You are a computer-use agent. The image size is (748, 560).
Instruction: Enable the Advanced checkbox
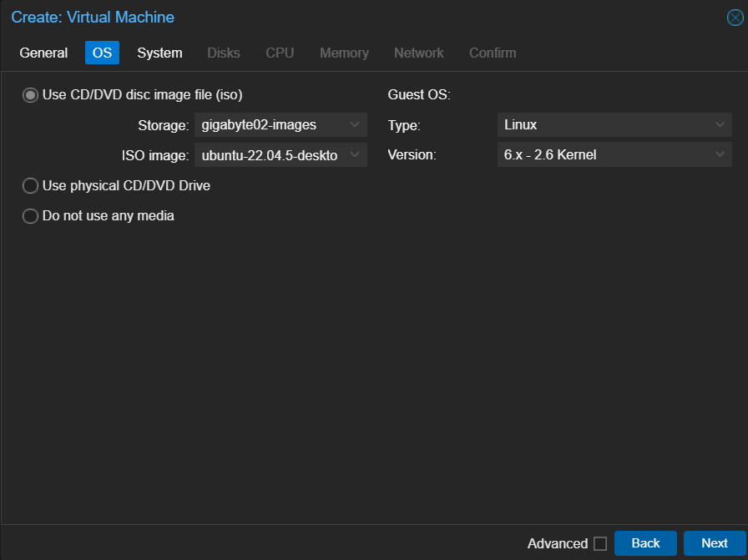600,543
